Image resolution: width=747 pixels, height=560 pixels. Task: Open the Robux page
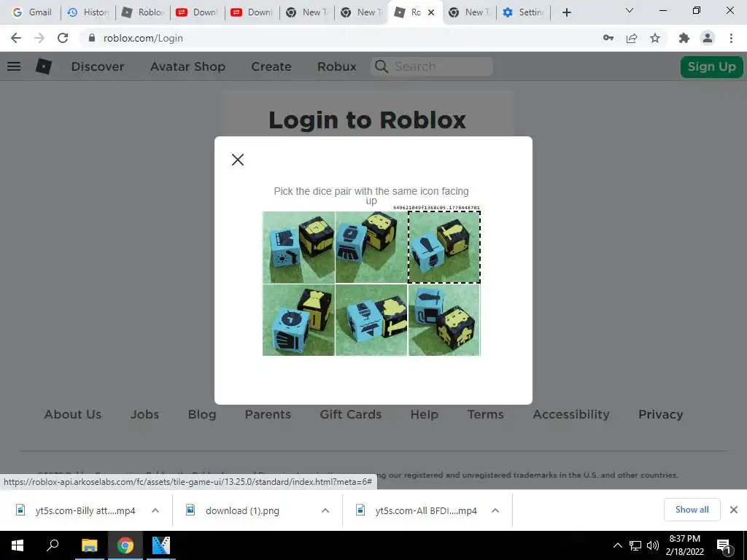tap(337, 66)
